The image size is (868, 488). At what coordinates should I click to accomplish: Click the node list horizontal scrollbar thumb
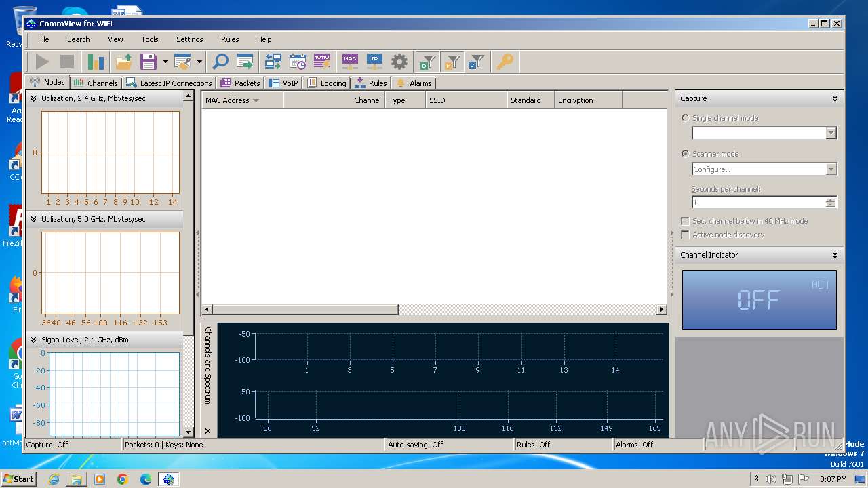click(x=304, y=310)
